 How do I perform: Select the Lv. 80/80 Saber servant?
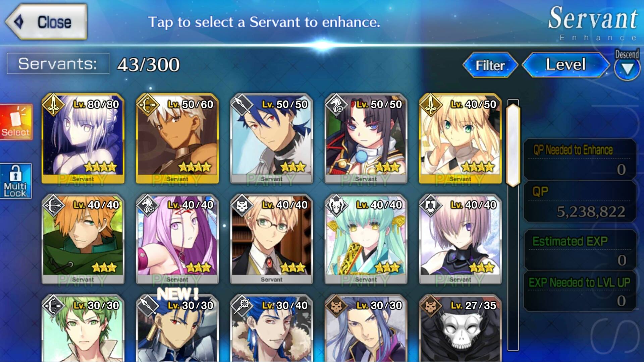coord(83,138)
